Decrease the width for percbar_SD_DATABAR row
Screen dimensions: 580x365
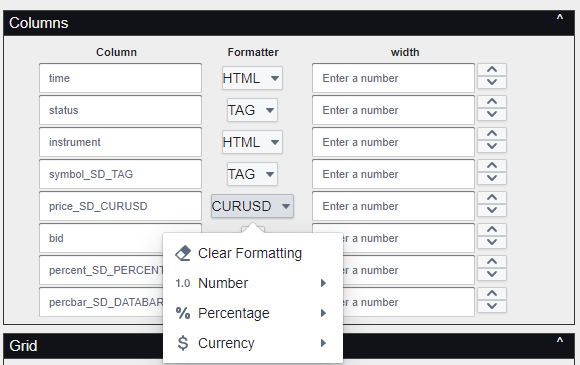(x=492, y=306)
